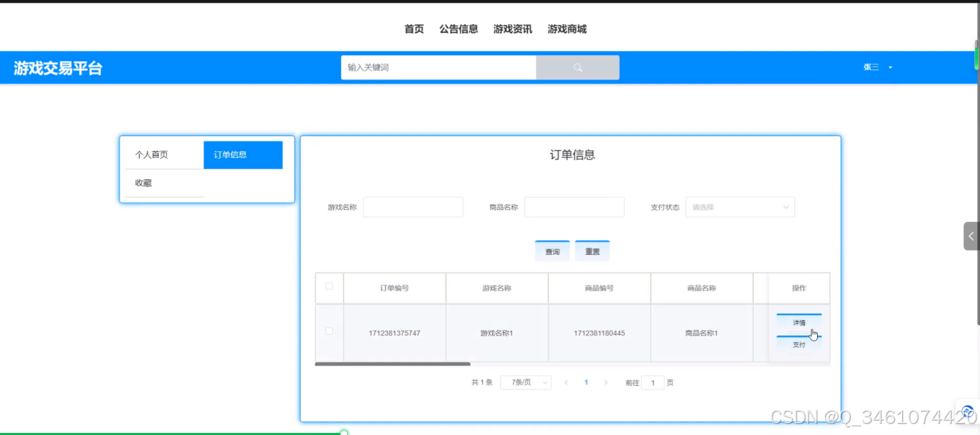
Task: Open 公告信息 page
Action: click(458, 29)
